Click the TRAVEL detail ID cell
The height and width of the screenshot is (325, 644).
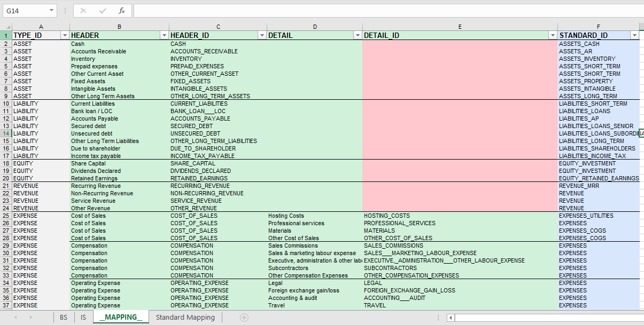(460, 305)
